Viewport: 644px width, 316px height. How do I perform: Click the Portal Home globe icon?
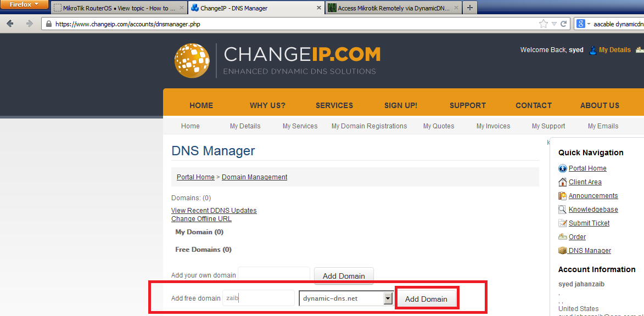pyautogui.click(x=562, y=168)
